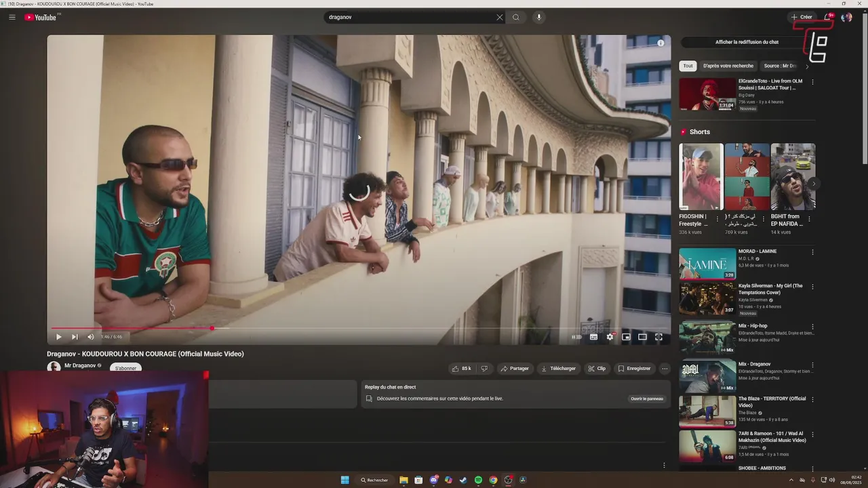Switch to miniplayer mode
The image size is (868, 488).
click(626, 337)
